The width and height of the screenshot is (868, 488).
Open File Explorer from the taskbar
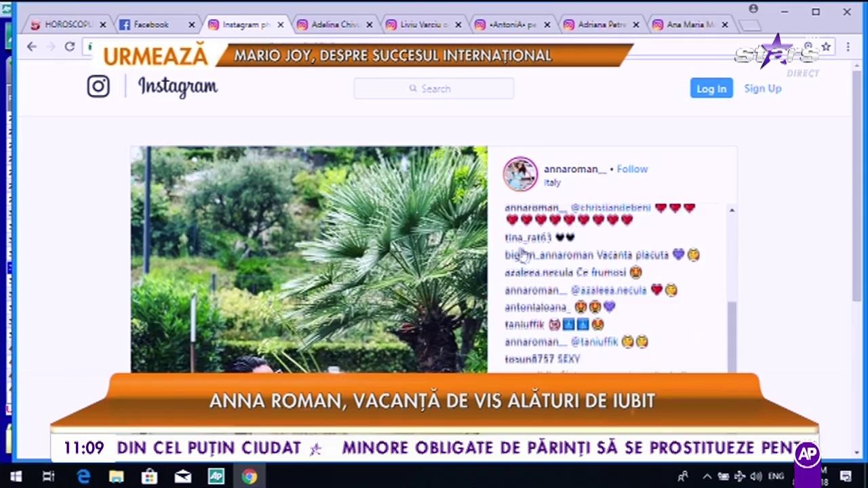(x=116, y=476)
